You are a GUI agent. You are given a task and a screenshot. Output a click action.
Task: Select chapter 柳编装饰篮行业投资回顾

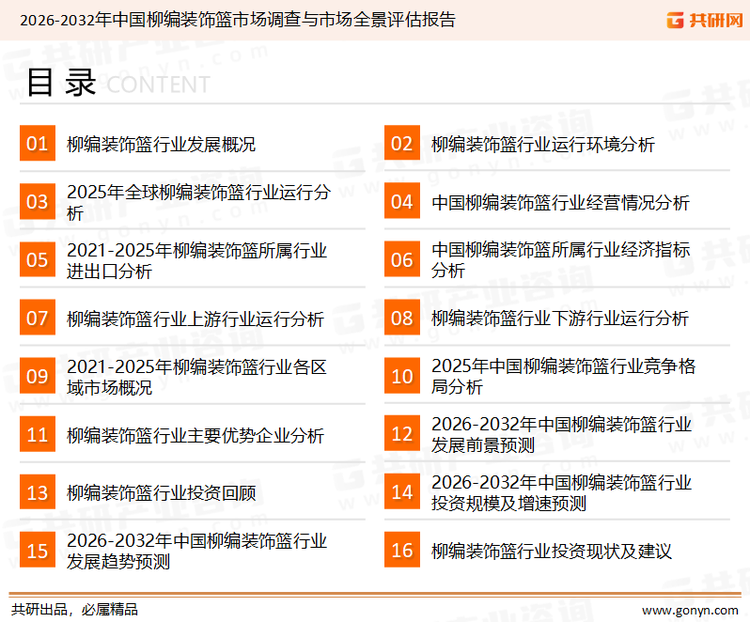coord(161,493)
